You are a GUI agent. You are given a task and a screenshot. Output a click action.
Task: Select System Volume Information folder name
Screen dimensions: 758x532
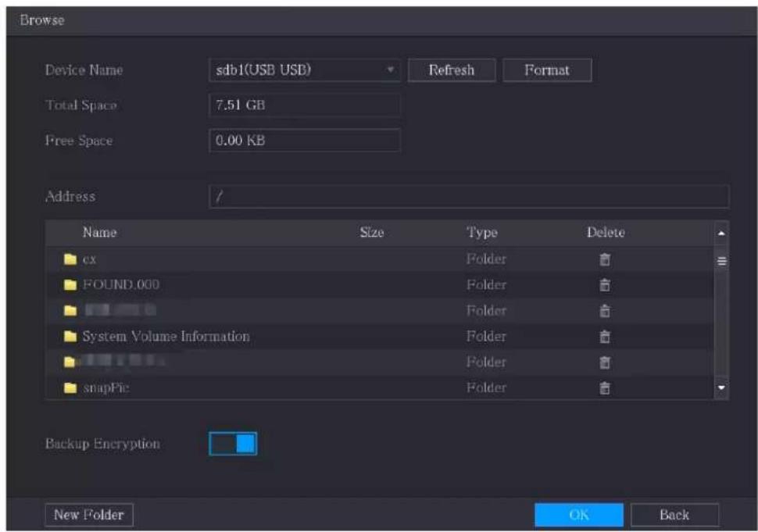166,336
